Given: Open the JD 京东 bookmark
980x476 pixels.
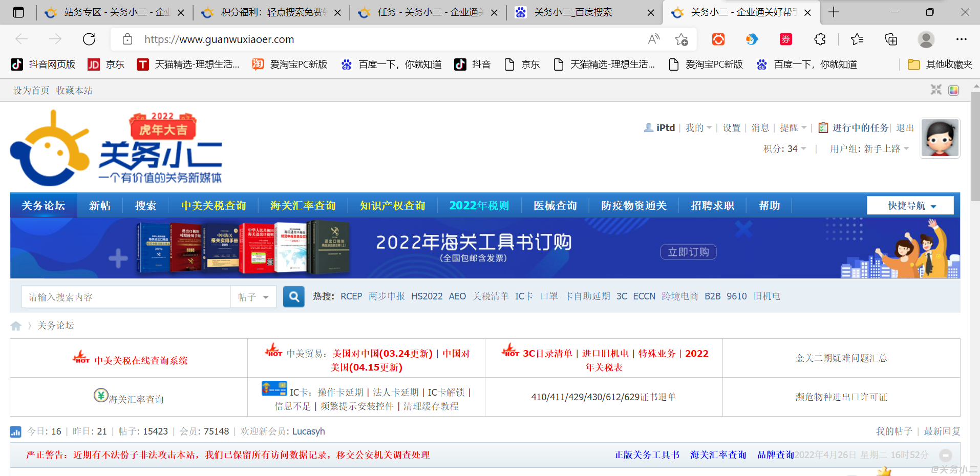Looking at the screenshot, I should click(106, 64).
